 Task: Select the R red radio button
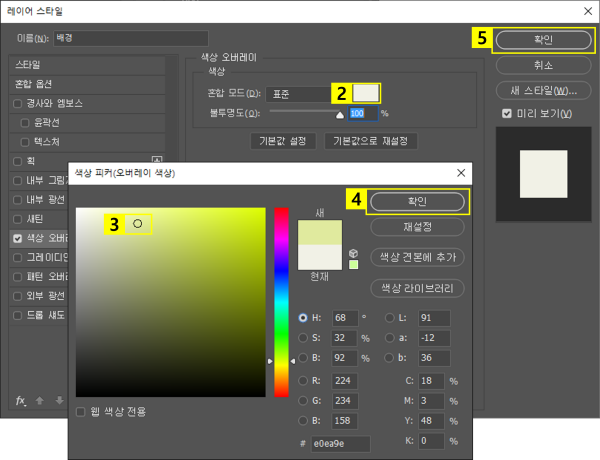point(303,381)
